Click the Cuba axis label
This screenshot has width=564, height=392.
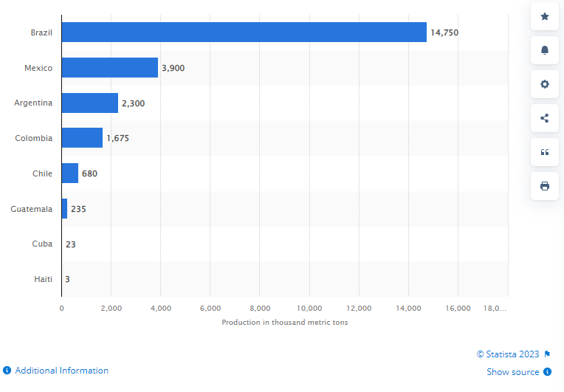click(x=42, y=244)
